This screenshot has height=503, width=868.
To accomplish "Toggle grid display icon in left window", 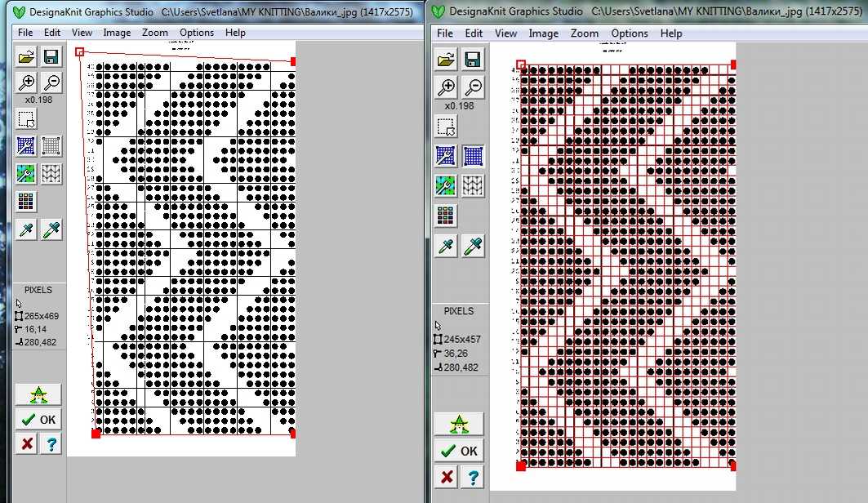I will (x=51, y=146).
